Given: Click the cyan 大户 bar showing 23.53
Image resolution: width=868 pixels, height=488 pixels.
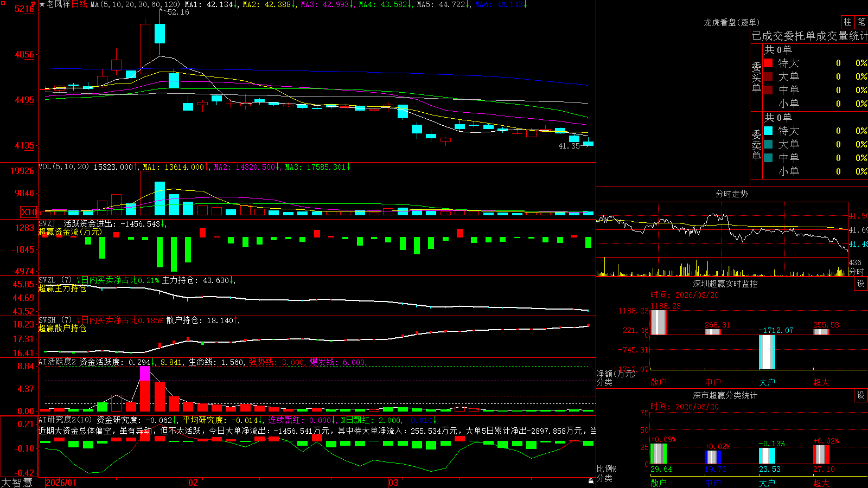Looking at the screenshot, I should coord(767,456).
